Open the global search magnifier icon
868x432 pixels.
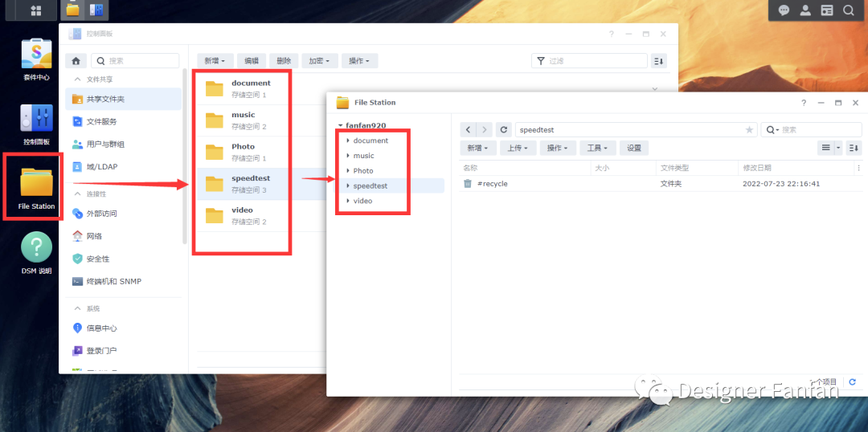pos(848,10)
